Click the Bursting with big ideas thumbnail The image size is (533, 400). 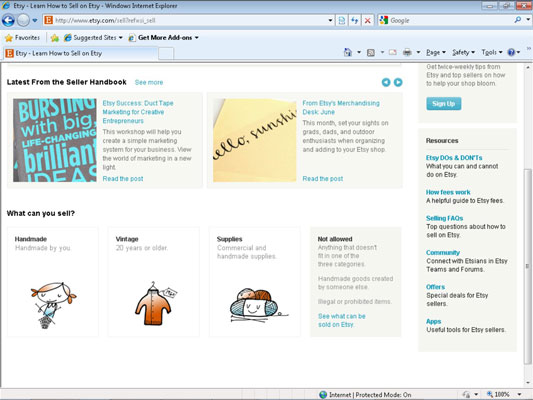(55, 140)
